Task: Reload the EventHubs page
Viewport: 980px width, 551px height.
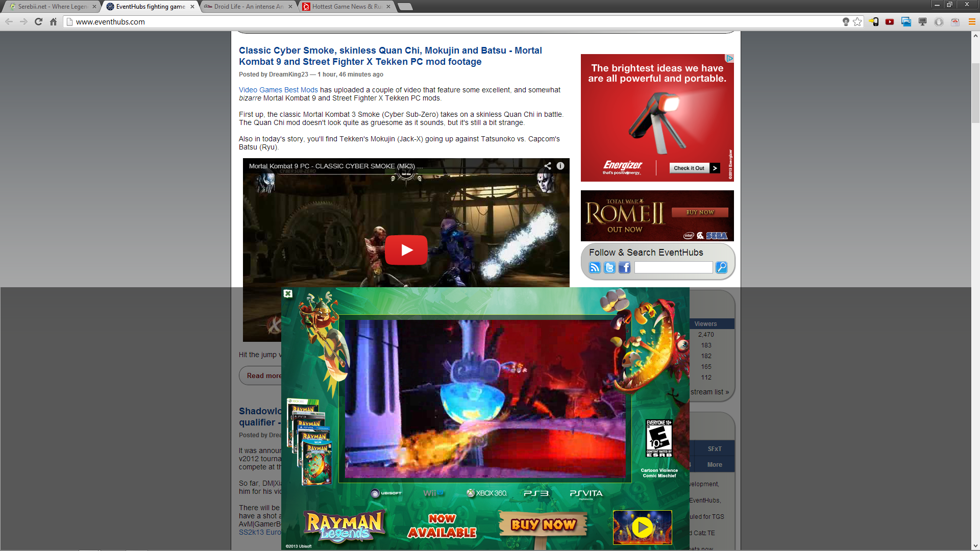Action: point(38,21)
